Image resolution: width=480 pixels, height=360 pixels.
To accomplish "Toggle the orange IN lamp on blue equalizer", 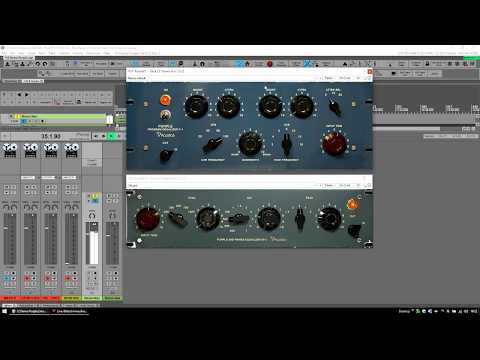I will pyautogui.click(x=165, y=100).
